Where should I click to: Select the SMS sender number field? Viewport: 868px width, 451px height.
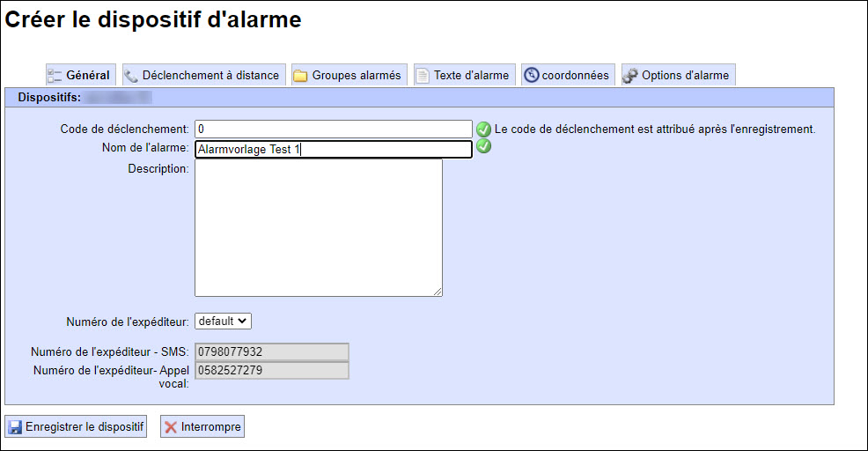[x=272, y=352]
